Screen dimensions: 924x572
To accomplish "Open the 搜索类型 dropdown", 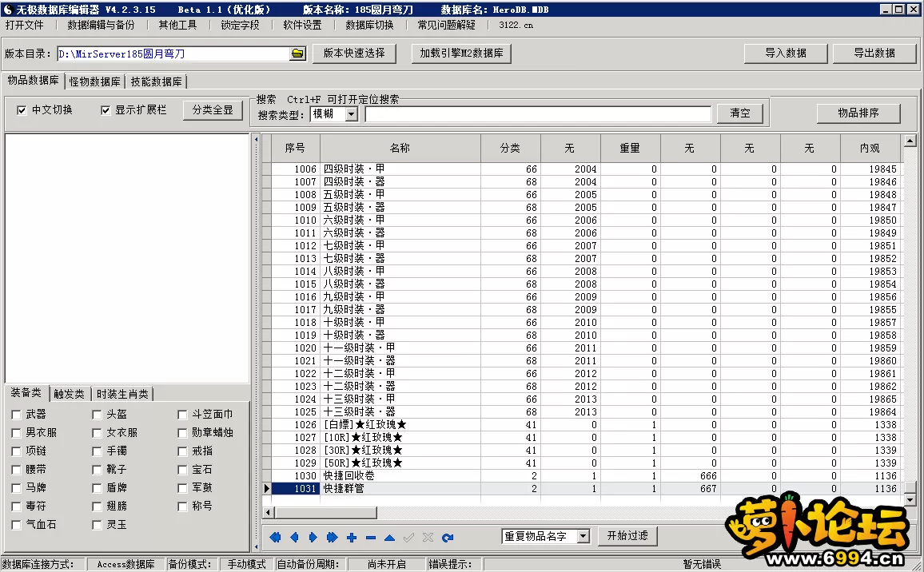I will pyautogui.click(x=351, y=113).
